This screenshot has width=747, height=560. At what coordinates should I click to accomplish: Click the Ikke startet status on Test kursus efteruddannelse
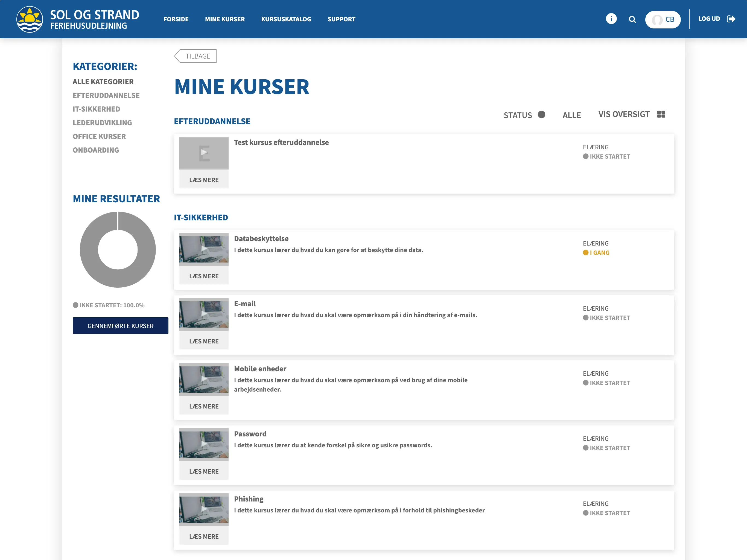click(606, 156)
